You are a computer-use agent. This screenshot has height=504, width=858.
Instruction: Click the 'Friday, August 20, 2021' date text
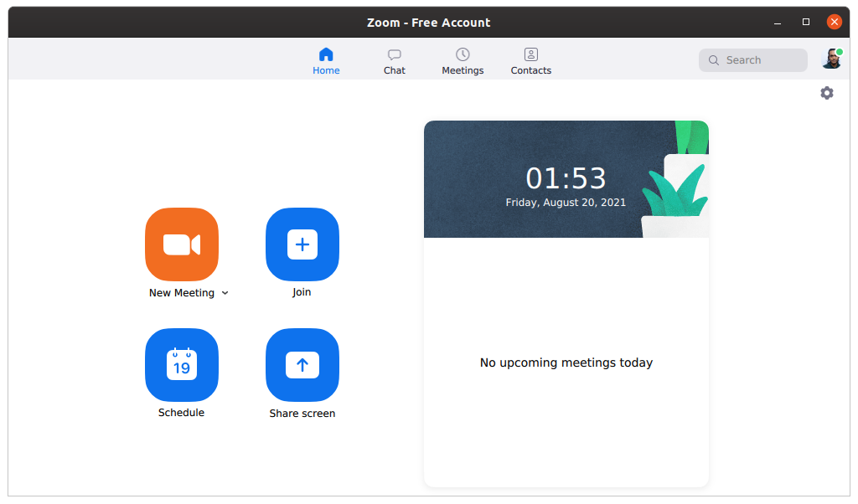566,203
